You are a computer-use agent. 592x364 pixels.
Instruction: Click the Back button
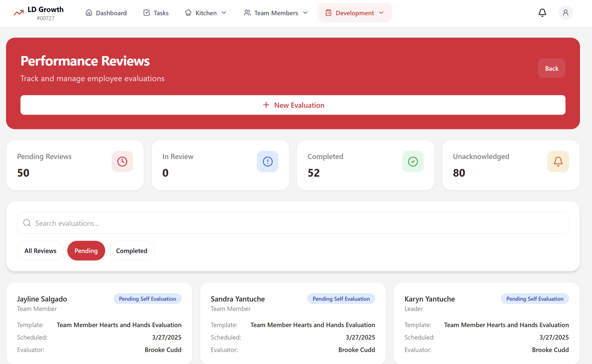coord(551,68)
